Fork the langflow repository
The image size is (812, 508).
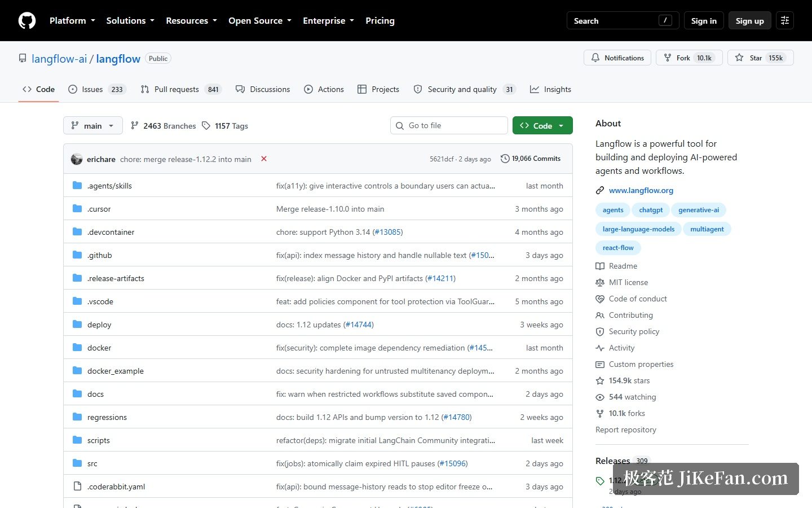coord(689,58)
